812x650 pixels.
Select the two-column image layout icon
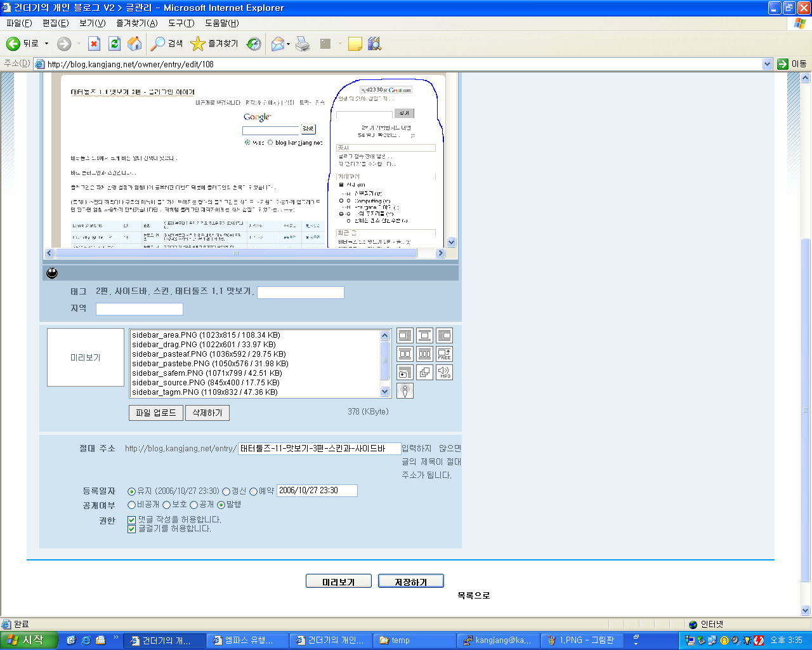[x=405, y=354]
